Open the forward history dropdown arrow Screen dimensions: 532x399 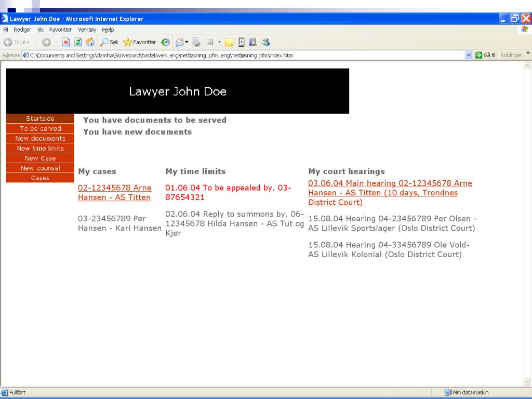pos(56,42)
